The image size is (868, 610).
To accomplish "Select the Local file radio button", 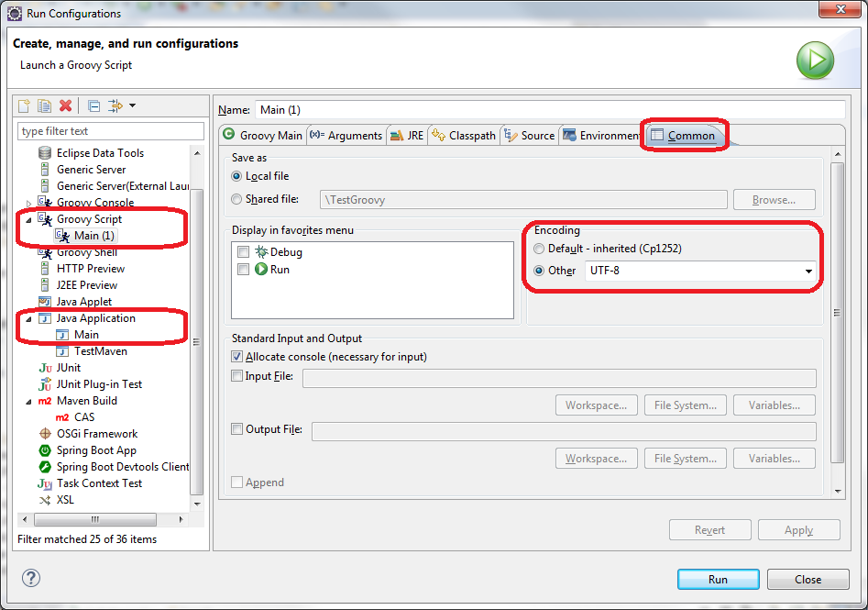I will (236, 176).
